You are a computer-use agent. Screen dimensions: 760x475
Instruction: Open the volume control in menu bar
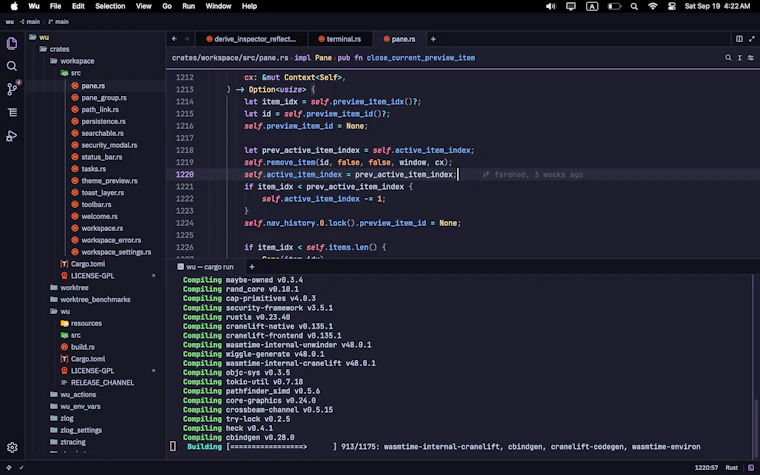click(551, 6)
